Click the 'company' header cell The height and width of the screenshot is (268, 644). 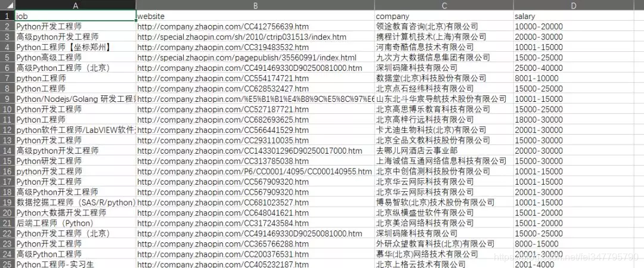pyautogui.click(x=444, y=16)
